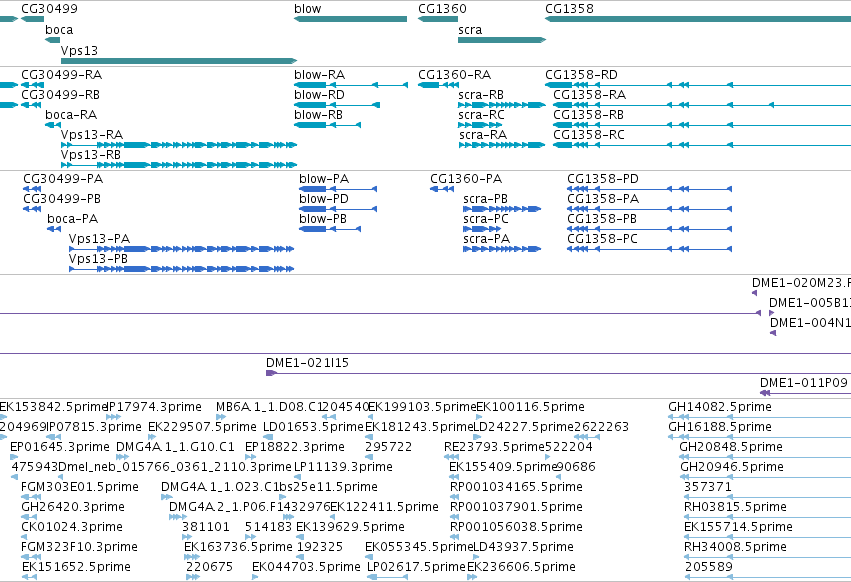Click EST label EK163736.5prime
Screen dimensions: 851x582
click(x=238, y=547)
